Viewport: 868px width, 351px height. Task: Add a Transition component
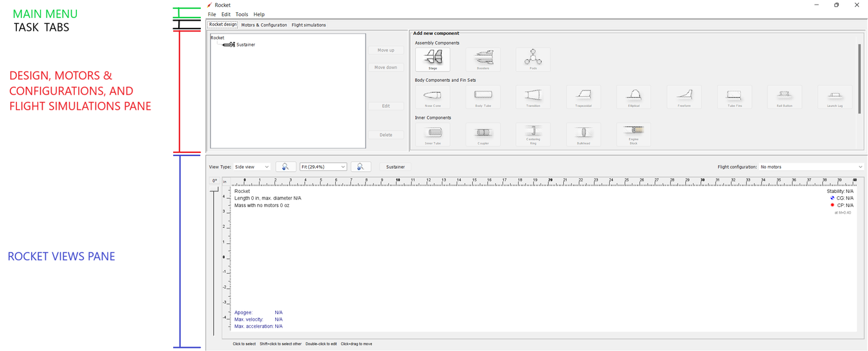(533, 97)
